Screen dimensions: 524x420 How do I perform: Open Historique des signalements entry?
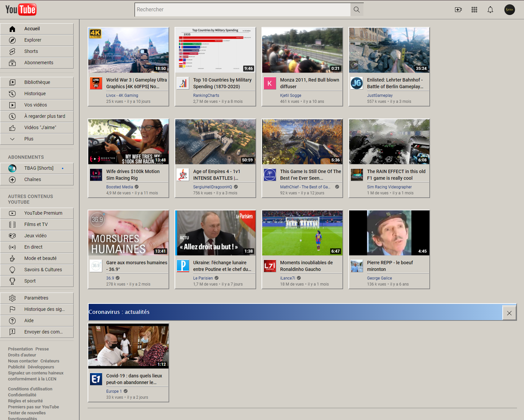(x=37, y=310)
